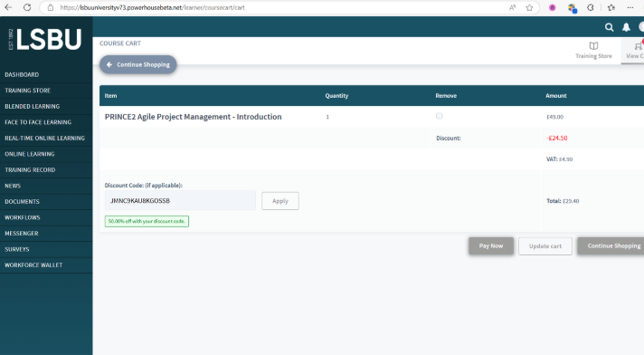Click the VAT amount text

pos(559,159)
